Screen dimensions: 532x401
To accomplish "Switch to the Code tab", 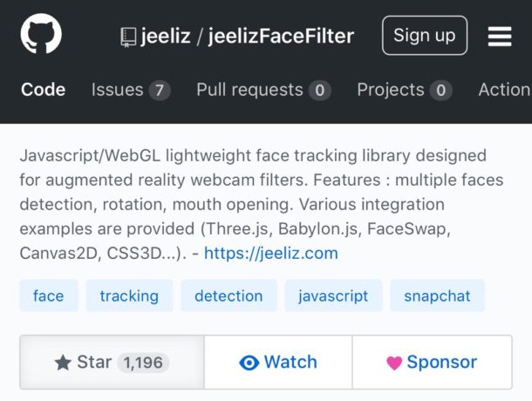I will click(43, 90).
